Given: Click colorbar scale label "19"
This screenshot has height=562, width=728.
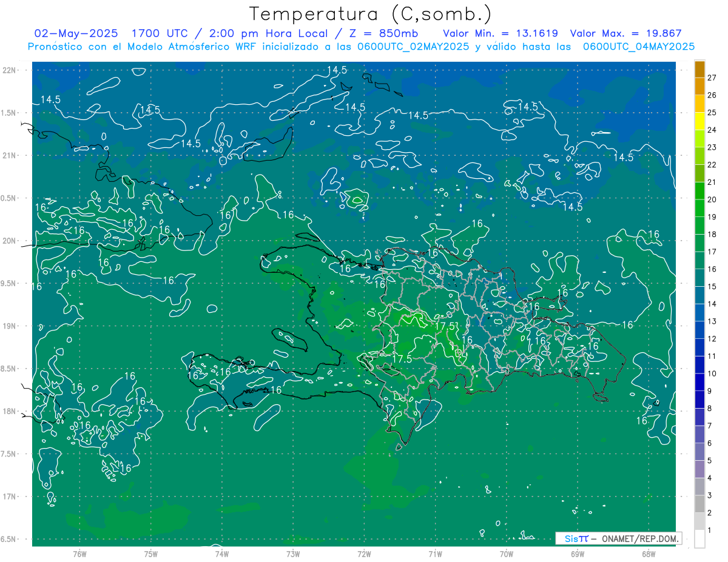Looking at the screenshot, I should click(712, 217).
